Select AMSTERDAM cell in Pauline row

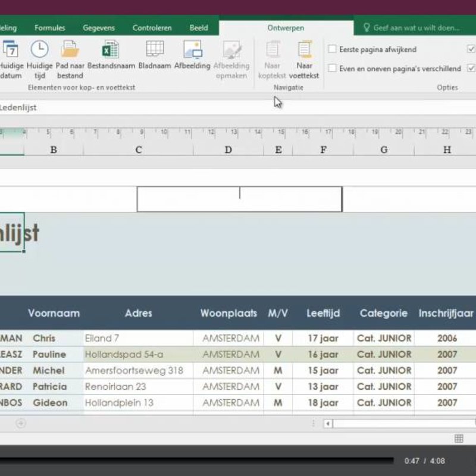pos(228,354)
